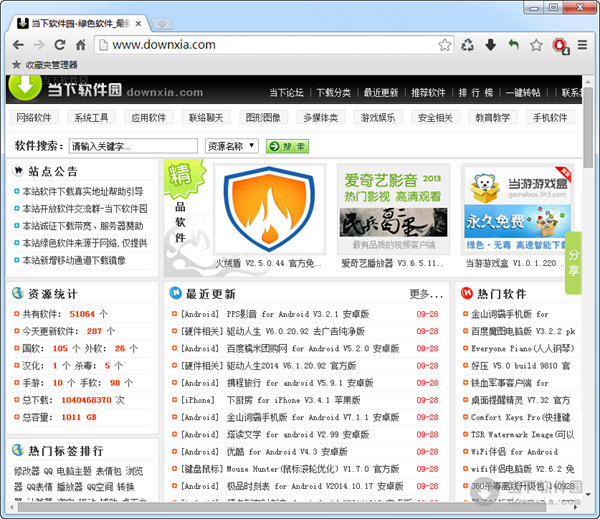Screen dimensions: 600x519
Task: Open notice 本站软件下载真实地址帮助引导
Action: tap(83, 191)
